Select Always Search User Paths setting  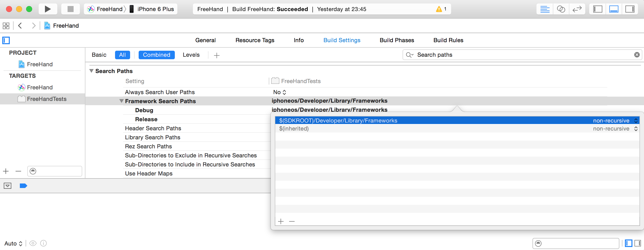tap(160, 92)
